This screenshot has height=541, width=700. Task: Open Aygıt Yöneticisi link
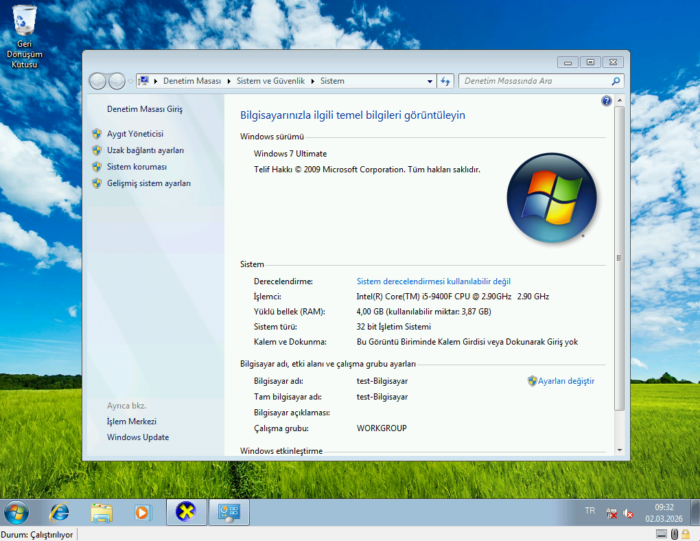tap(135, 133)
